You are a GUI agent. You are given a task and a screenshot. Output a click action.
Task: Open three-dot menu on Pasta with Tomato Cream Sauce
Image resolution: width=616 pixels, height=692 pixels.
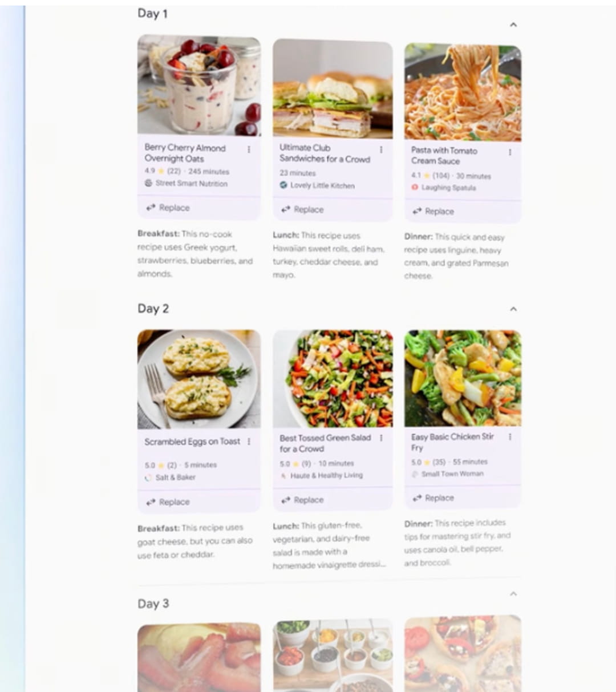[510, 152]
